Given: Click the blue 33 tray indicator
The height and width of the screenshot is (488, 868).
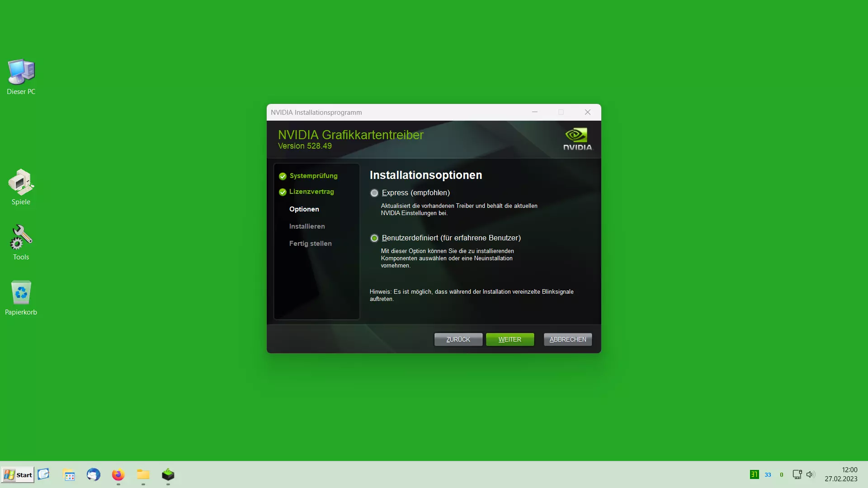Looking at the screenshot, I should (x=768, y=475).
